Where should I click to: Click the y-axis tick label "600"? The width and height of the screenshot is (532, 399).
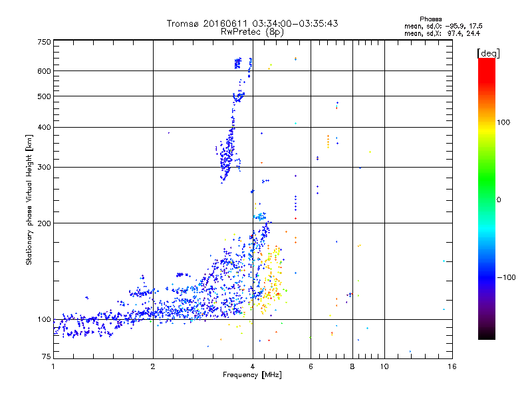[x=44, y=71]
